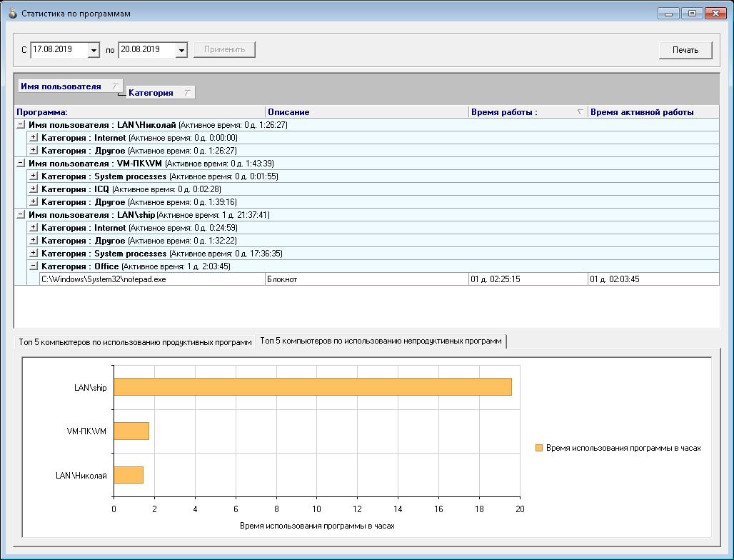Viewport: 734px width, 560px height.
Task: Collapse the LAN\ship user group
Action: (21, 215)
